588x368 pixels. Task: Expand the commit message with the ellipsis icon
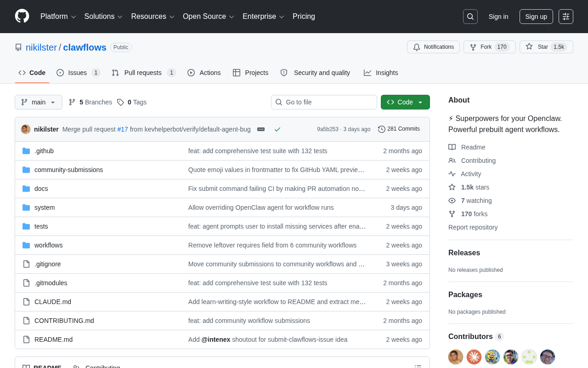260,129
